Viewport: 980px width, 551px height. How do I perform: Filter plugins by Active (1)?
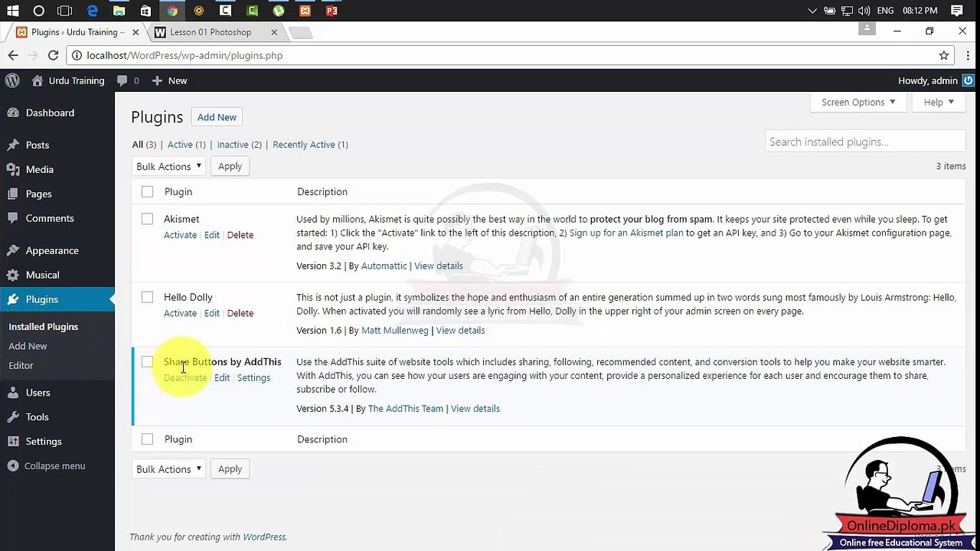[x=186, y=145]
